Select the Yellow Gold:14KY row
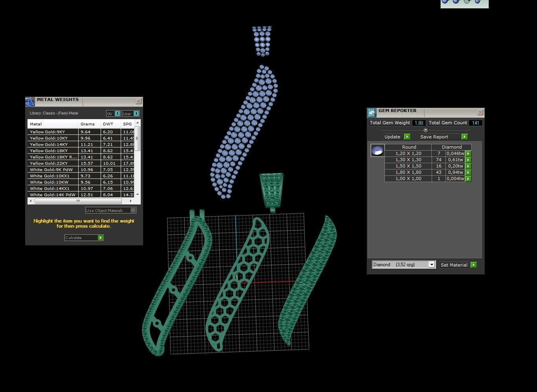537x392 pixels. [x=81, y=144]
